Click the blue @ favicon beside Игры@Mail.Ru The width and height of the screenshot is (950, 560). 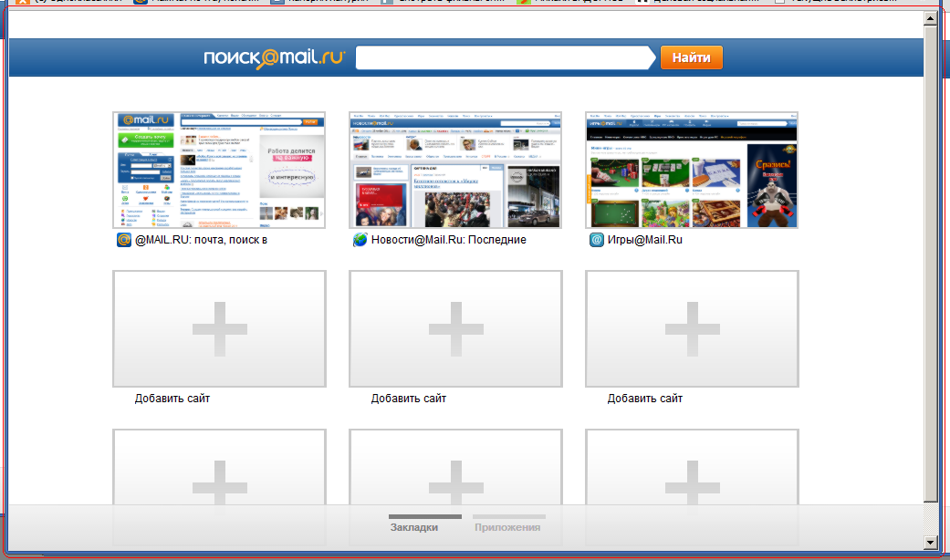[x=597, y=240]
